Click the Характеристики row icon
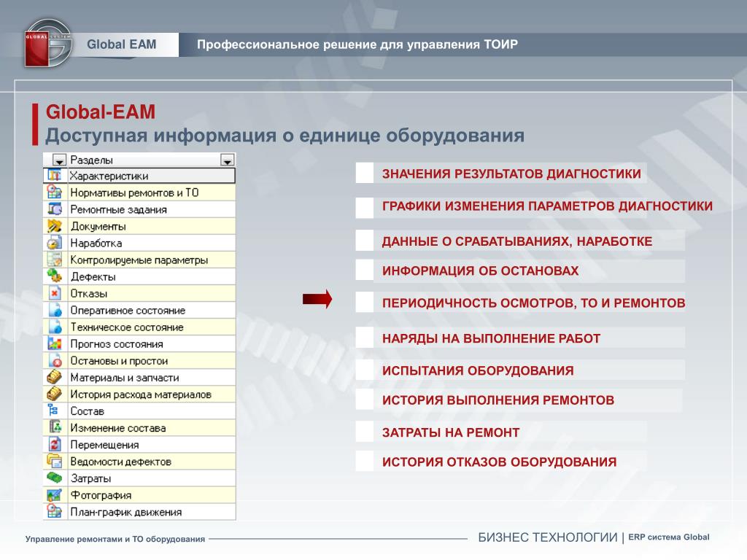Image resolution: width=747 pixels, height=560 pixels. pyautogui.click(x=55, y=176)
